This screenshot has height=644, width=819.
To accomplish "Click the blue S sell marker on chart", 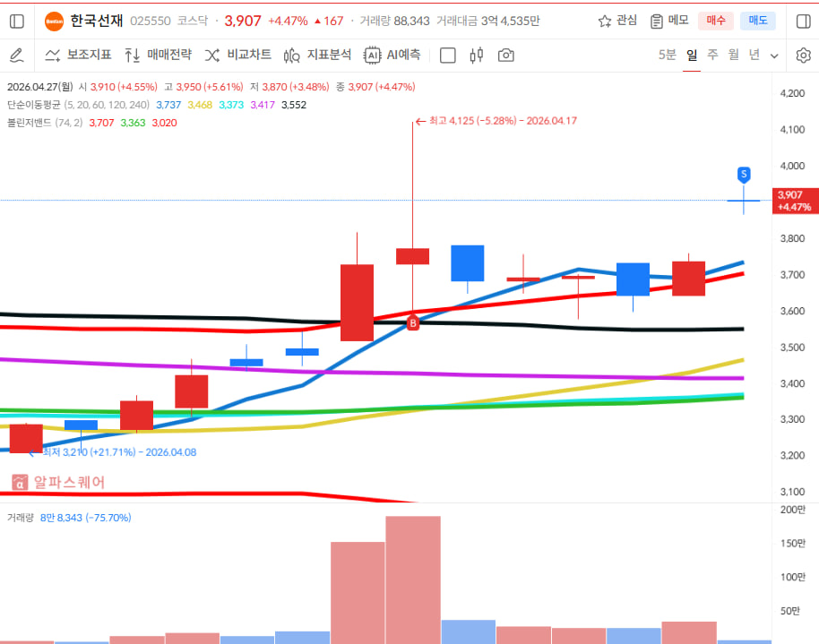I will coord(744,173).
